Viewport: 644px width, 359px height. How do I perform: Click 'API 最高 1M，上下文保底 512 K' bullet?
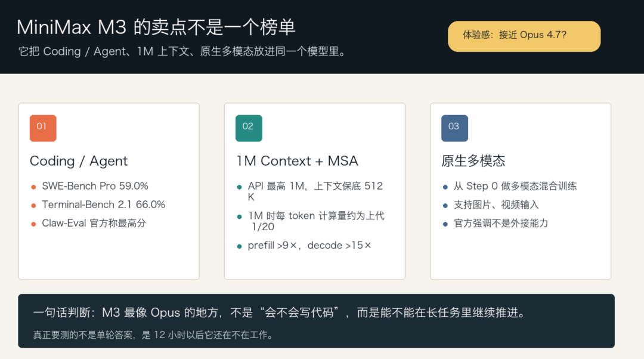[x=315, y=191]
